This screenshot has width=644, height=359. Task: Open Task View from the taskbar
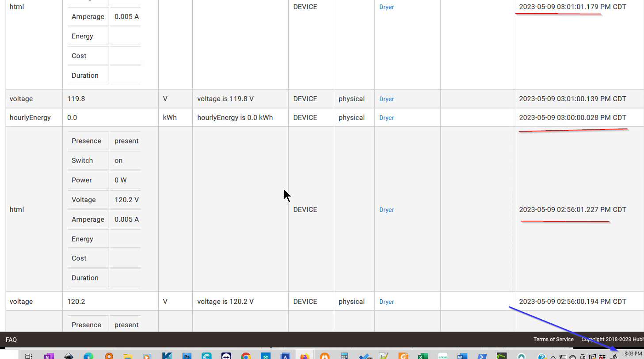(28, 356)
